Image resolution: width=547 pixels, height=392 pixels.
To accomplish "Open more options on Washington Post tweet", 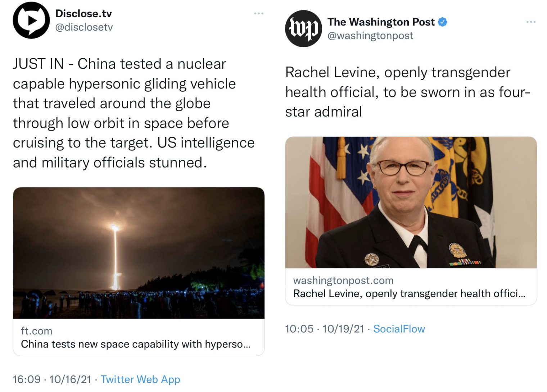I will click(531, 22).
